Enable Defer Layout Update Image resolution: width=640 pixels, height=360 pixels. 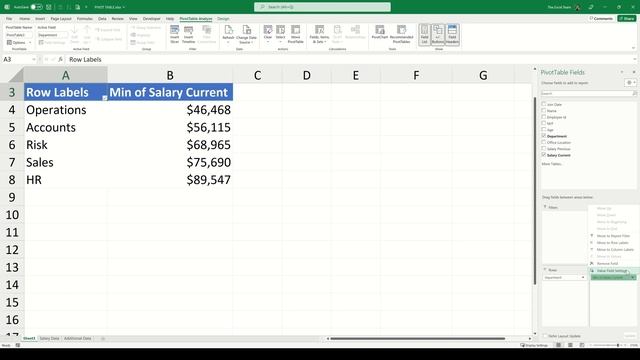coord(545,336)
